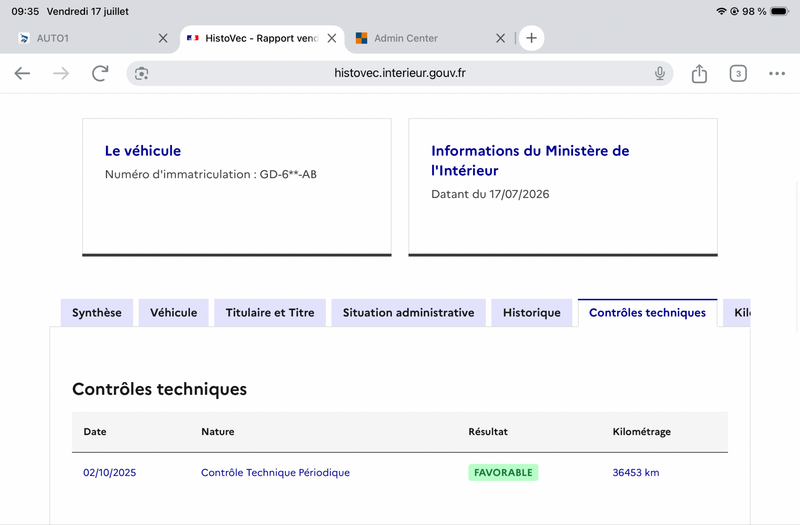This screenshot has width=800, height=525.
Task: Tap the Wi-Fi status icon
Action: pyautogui.click(x=721, y=11)
